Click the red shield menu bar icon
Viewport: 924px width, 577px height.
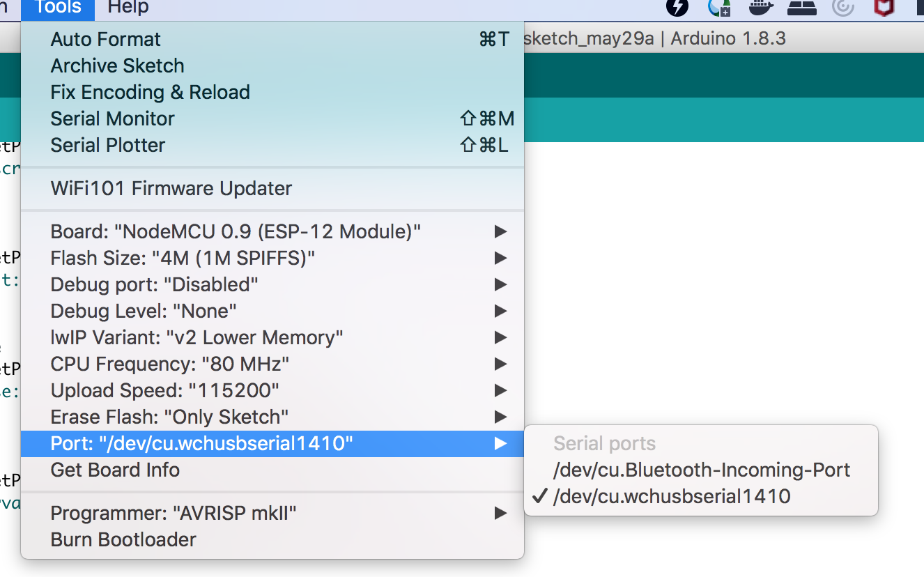click(x=884, y=8)
